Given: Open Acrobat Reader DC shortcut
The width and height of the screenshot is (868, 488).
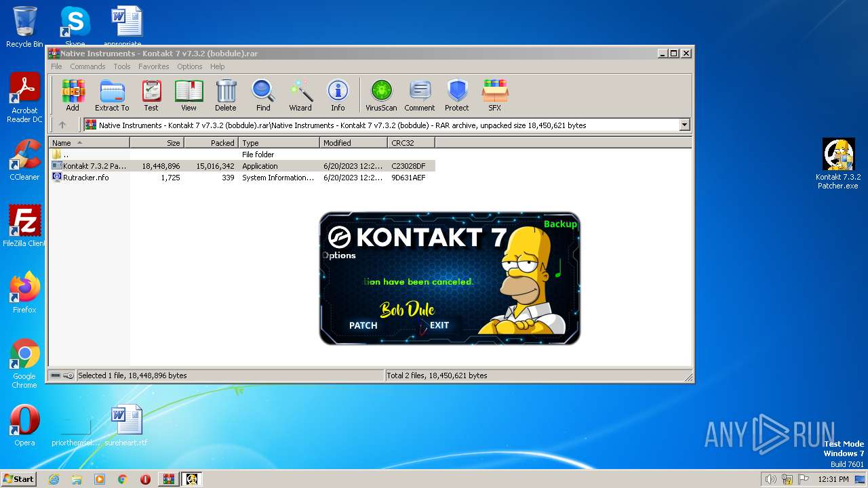Looking at the screenshot, I should point(24,98).
